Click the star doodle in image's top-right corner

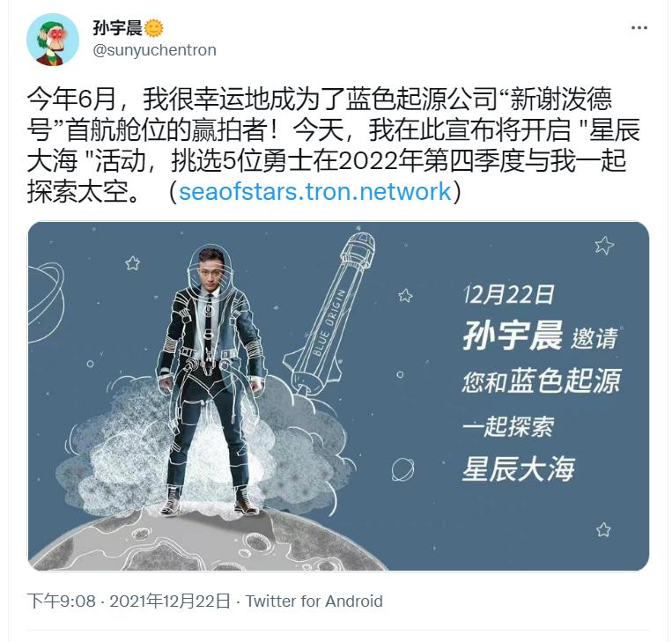604,245
